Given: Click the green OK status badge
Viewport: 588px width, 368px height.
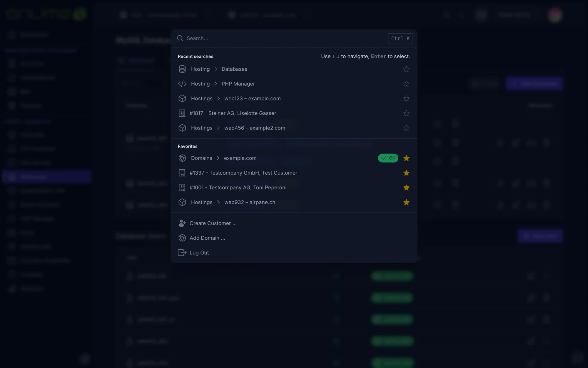Looking at the screenshot, I should [388, 158].
